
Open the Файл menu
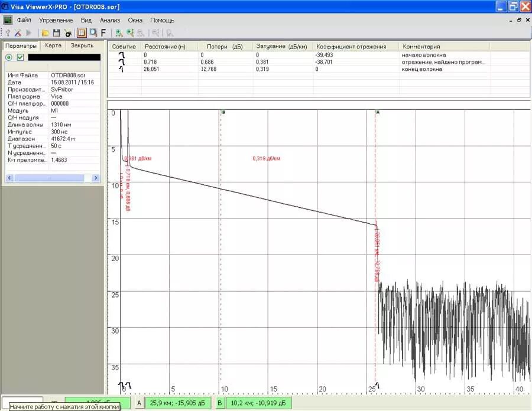24,20
